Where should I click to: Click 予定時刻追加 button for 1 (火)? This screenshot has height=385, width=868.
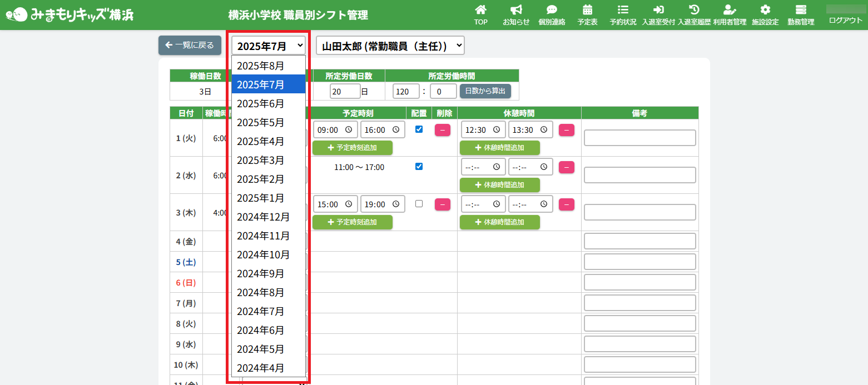click(353, 148)
